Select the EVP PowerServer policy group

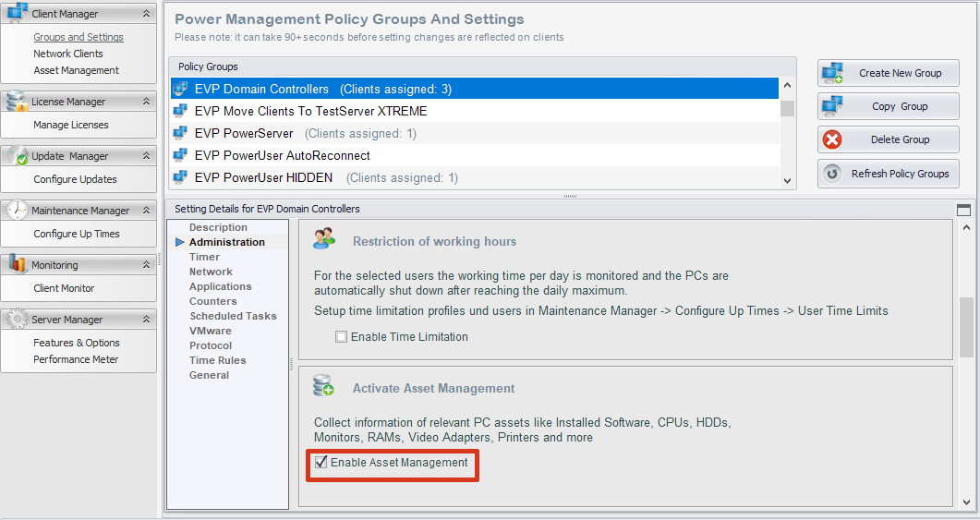(x=244, y=133)
